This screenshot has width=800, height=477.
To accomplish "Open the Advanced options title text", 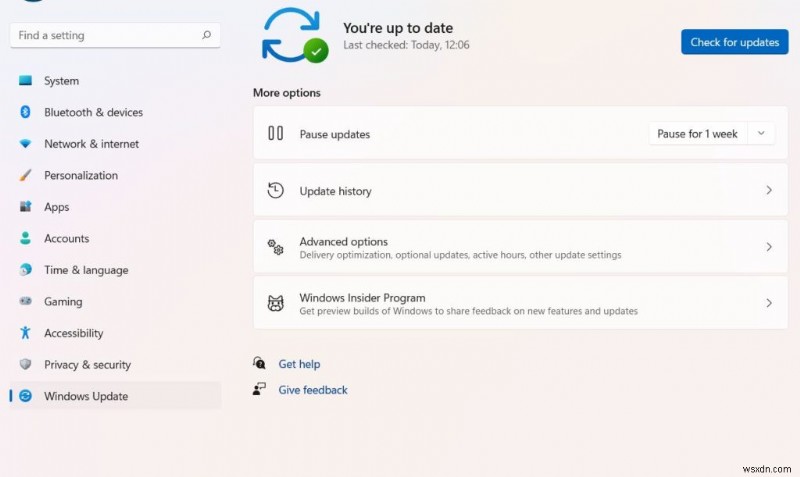I will (x=343, y=241).
